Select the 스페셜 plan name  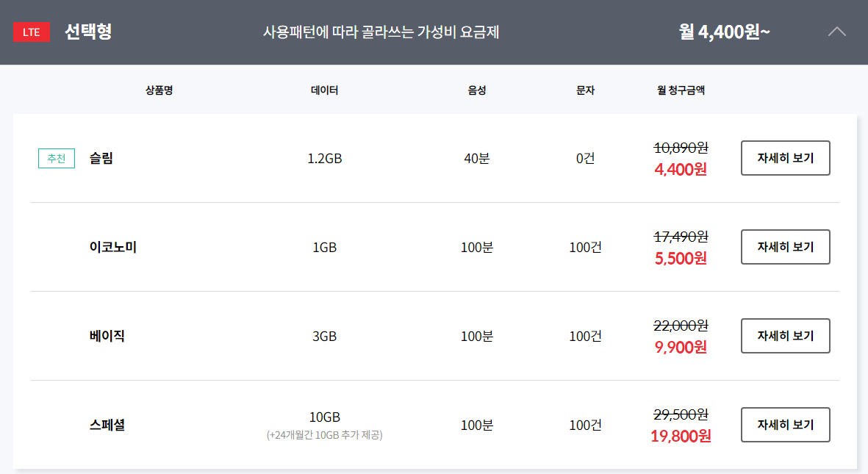107,425
